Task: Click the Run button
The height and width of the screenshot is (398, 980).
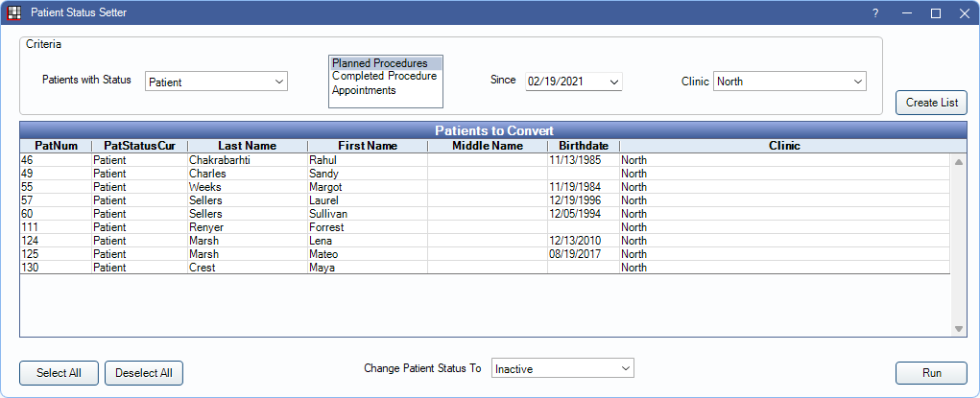Action: click(931, 373)
